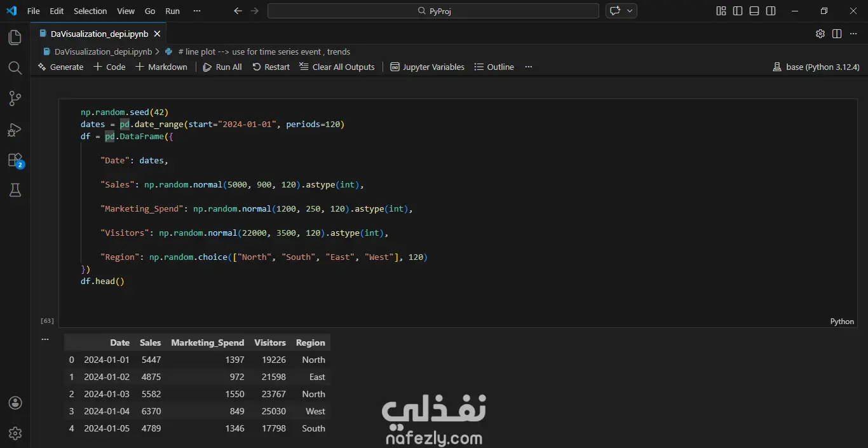Click the PyProj command center search box
This screenshot has width=868, height=448.
click(433, 11)
